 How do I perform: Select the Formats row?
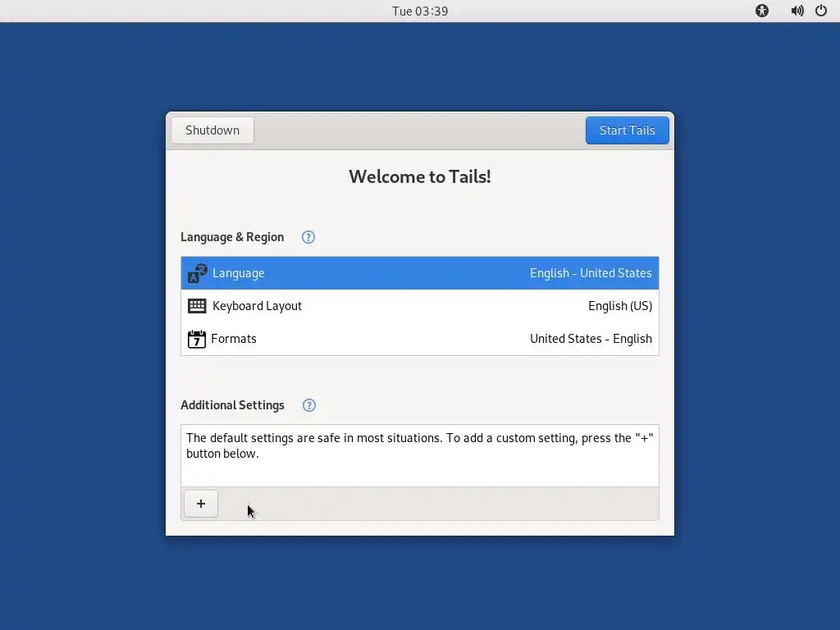point(420,339)
